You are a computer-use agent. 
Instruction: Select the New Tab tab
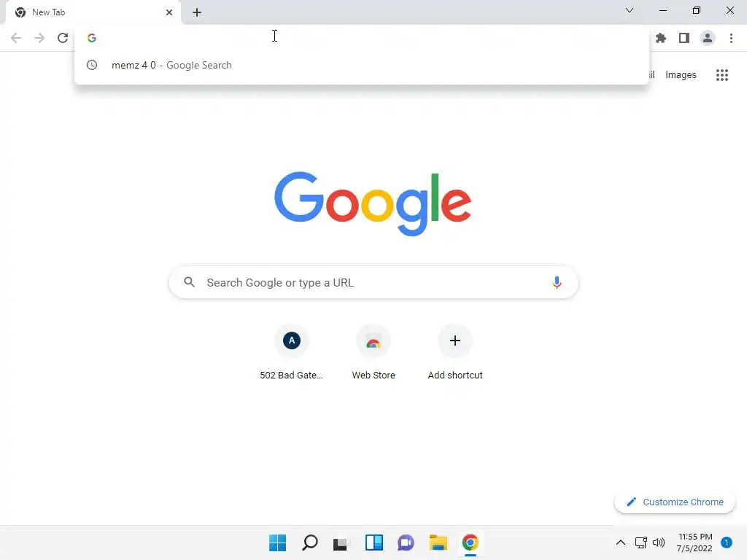93,13
